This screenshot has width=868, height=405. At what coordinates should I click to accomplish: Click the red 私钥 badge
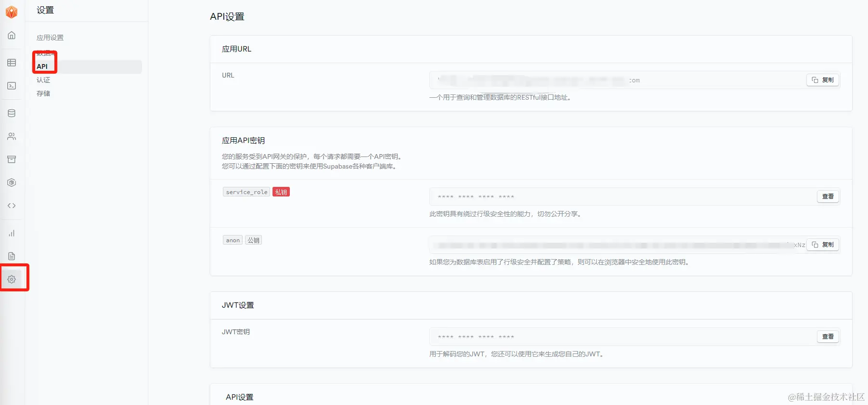281,192
